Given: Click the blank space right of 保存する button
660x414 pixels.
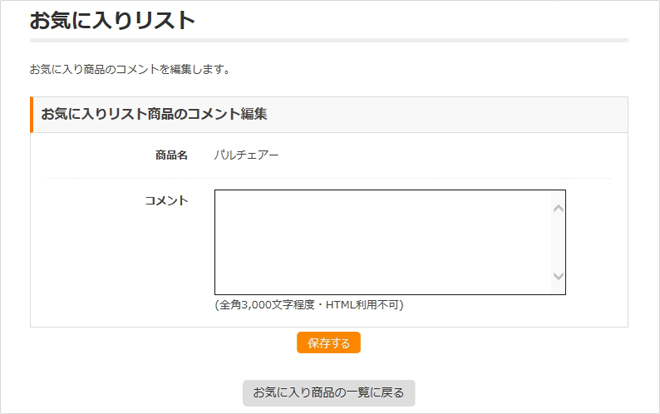Looking at the screenshot, I should [480, 343].
